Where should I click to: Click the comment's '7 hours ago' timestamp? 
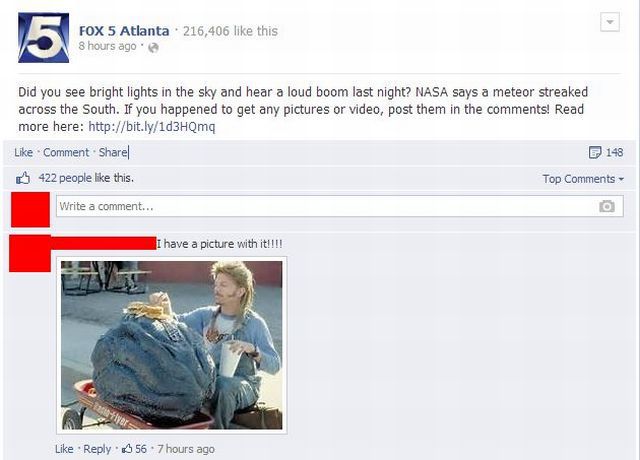tap(186, 449)
